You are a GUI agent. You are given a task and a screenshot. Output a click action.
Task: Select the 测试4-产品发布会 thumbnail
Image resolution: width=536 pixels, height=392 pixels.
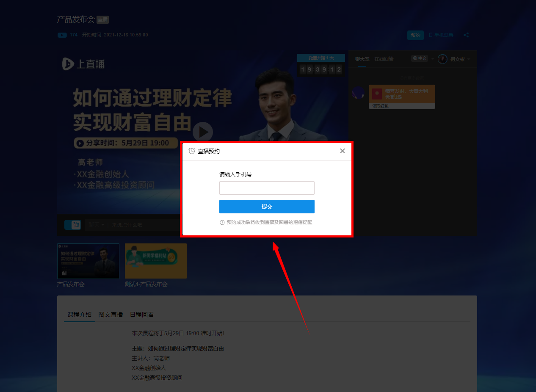tap(156, 261)
